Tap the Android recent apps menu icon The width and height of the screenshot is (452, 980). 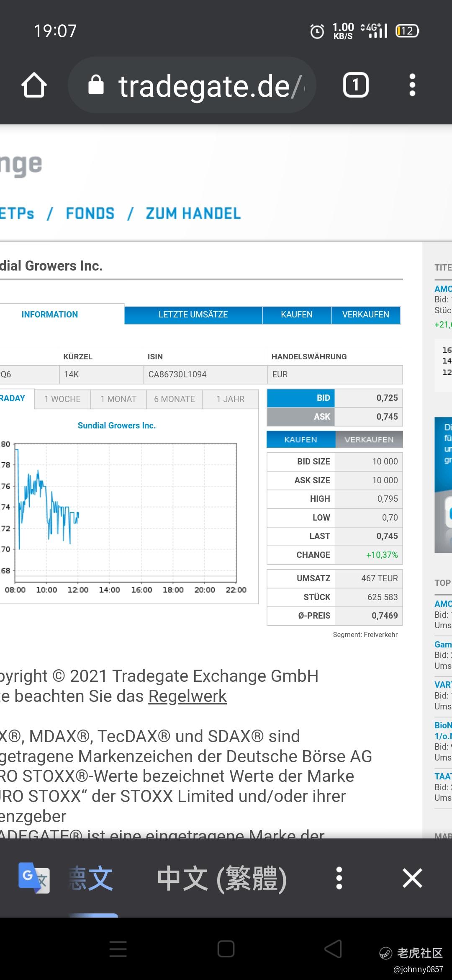118,949
